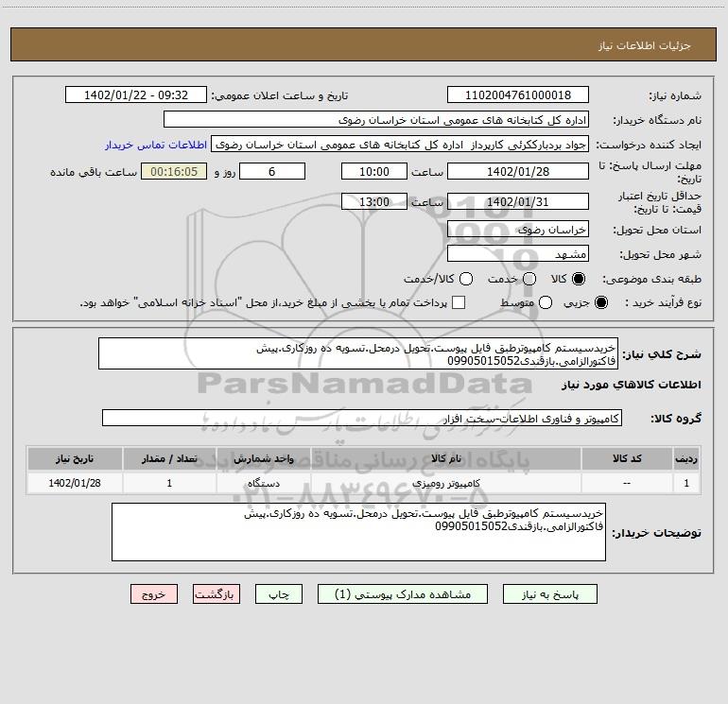Image resolution: width=728 pixels, height=704 pixels.
Task: Choose the متوسط purchase type radio
Action: point(546,302)
